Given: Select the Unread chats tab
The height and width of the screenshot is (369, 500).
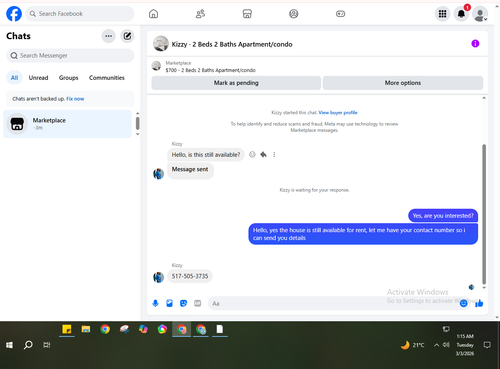Looking at the screenshot, I should [x=38, y=78].
